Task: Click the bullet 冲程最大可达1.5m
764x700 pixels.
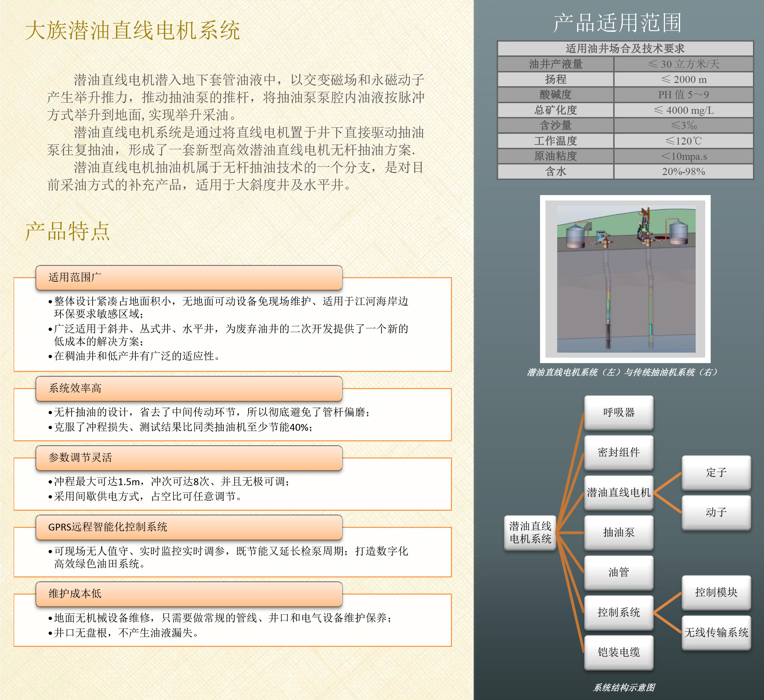Action: click(x=169, y=481)
